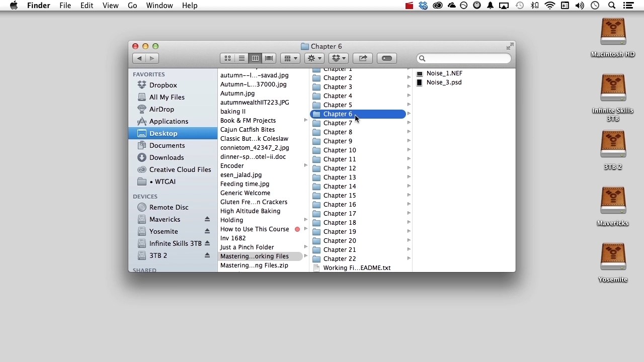
Task: Select the Mastering...ng Files.zip archive
Action: pos(254,265)
